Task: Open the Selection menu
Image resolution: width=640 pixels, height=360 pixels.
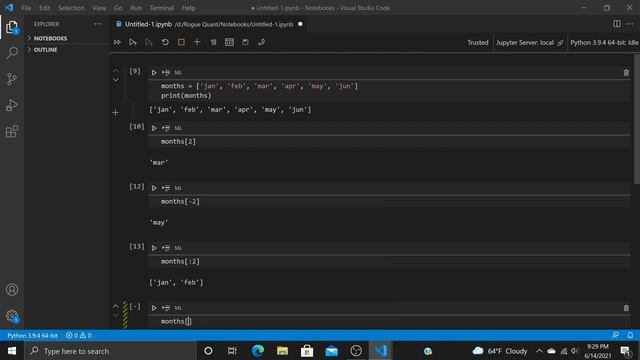Action: 71,8
